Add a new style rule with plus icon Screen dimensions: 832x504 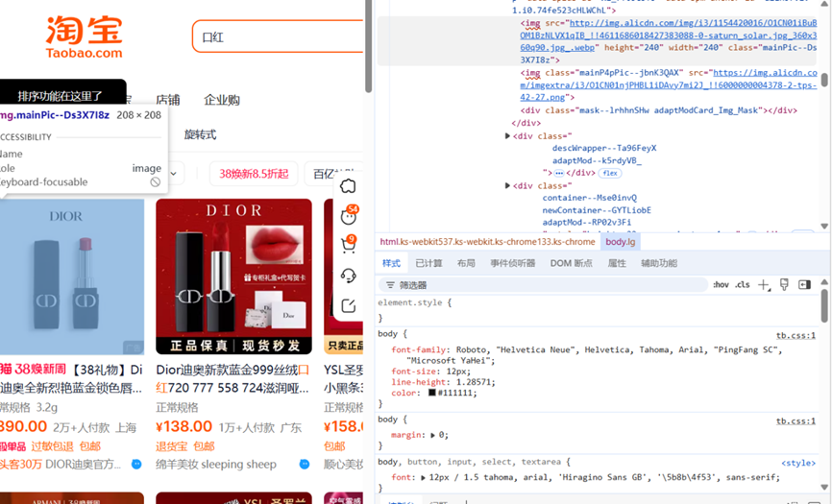764,285
